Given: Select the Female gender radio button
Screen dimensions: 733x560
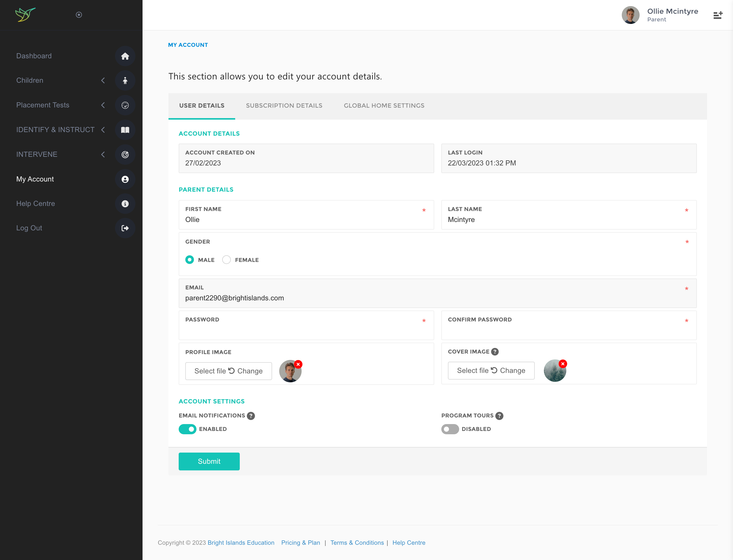Looking at the screenshot, I should (x=227, y=260).
